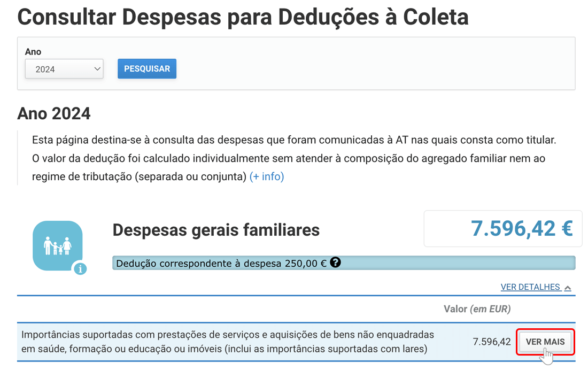Click the large 7.596,42 € total box
The height and width of the screenshot is (370, 588).
tap(502, 229)
